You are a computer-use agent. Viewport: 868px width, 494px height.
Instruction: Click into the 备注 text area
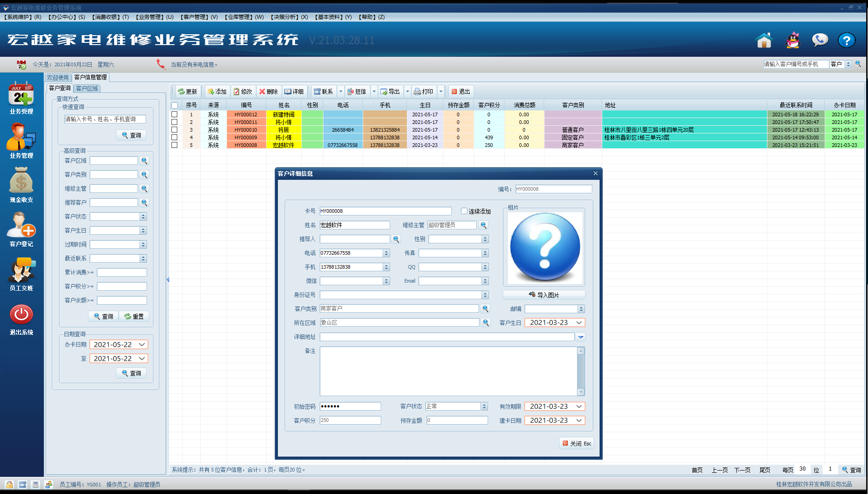click(448, 371)
